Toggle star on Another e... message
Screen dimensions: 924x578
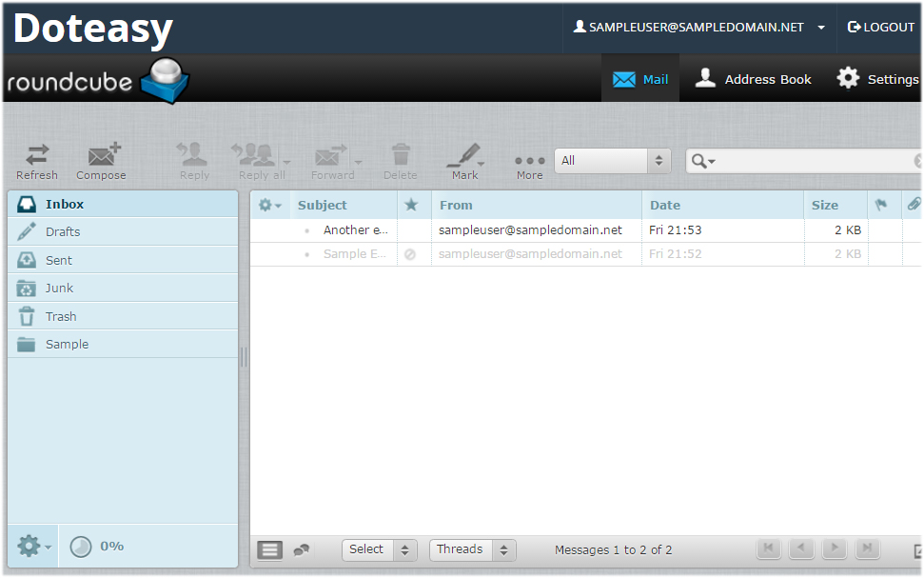point(411,230)
